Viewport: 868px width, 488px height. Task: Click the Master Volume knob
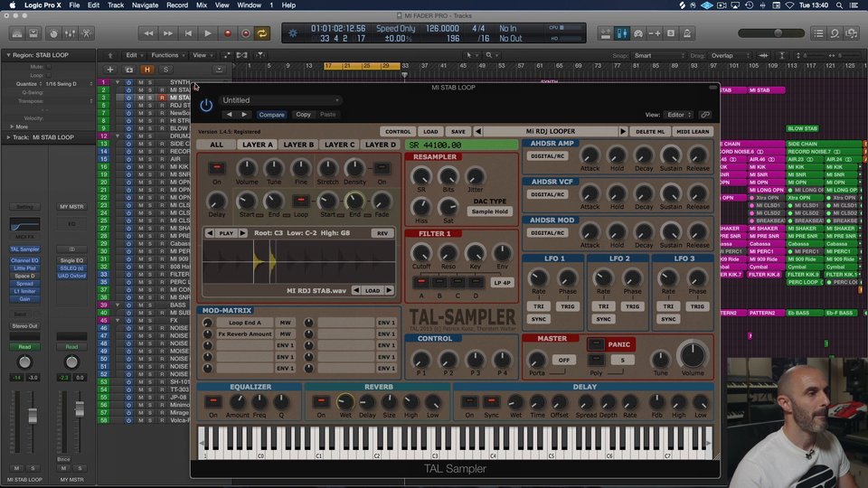(692, 354)
